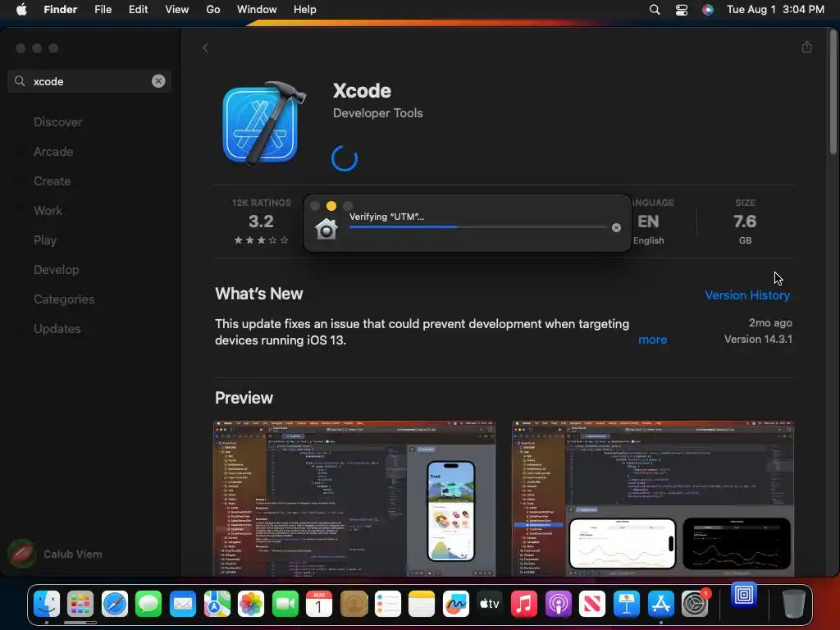Screen dimensions: 840x630
Task: Cancel the Verifying UTM progress
Action: coord(616,228)
